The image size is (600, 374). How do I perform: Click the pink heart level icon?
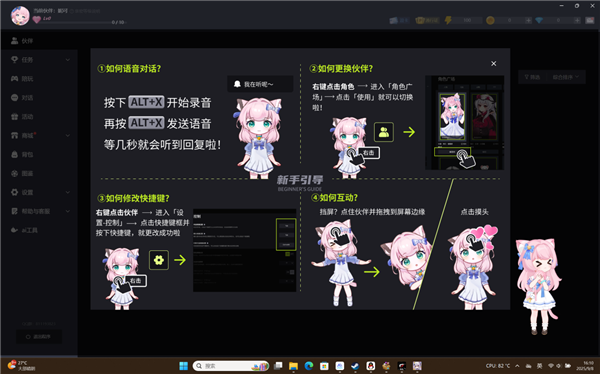click(37, 19)
